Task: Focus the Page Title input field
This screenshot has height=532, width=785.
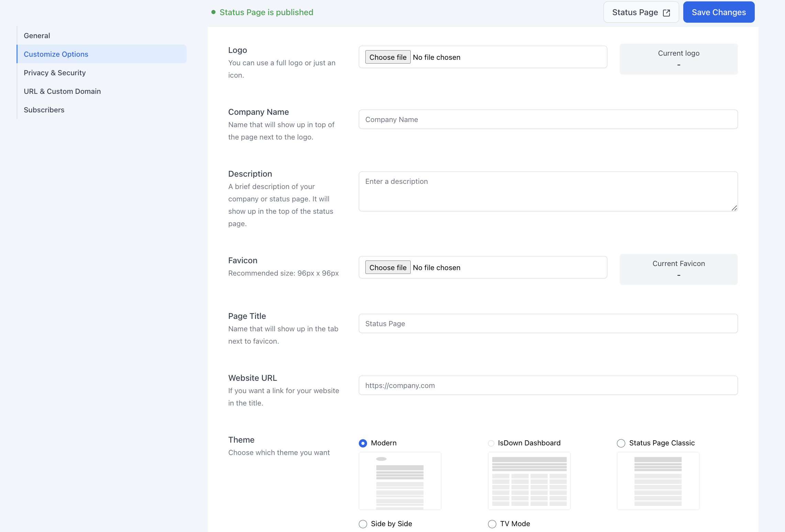Action: [x=548, y=324]
